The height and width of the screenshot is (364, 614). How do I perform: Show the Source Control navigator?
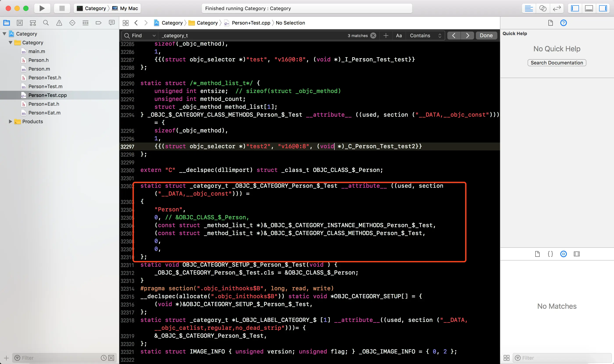(20, 23)
